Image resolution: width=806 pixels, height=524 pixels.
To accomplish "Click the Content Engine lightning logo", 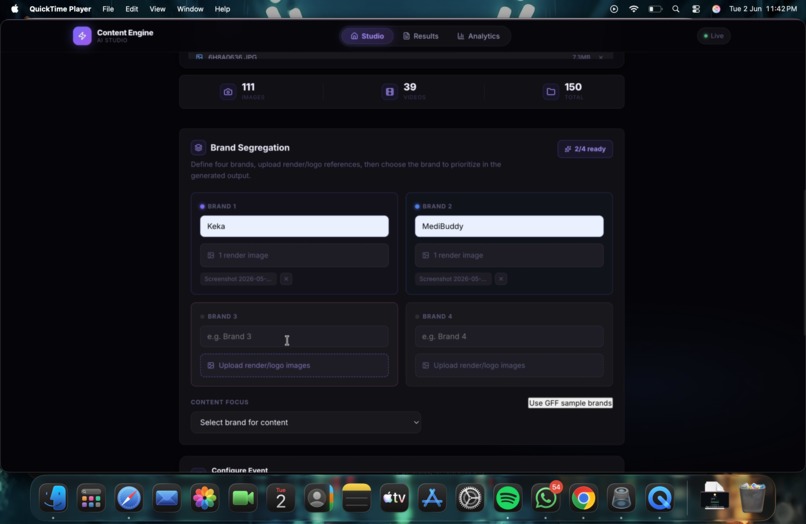I will tap(82, 36).
